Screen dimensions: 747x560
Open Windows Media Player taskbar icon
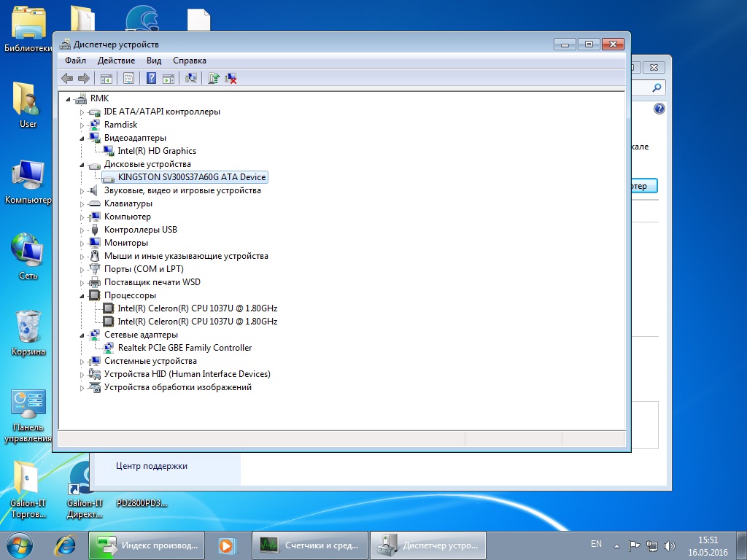coord(226,545)
